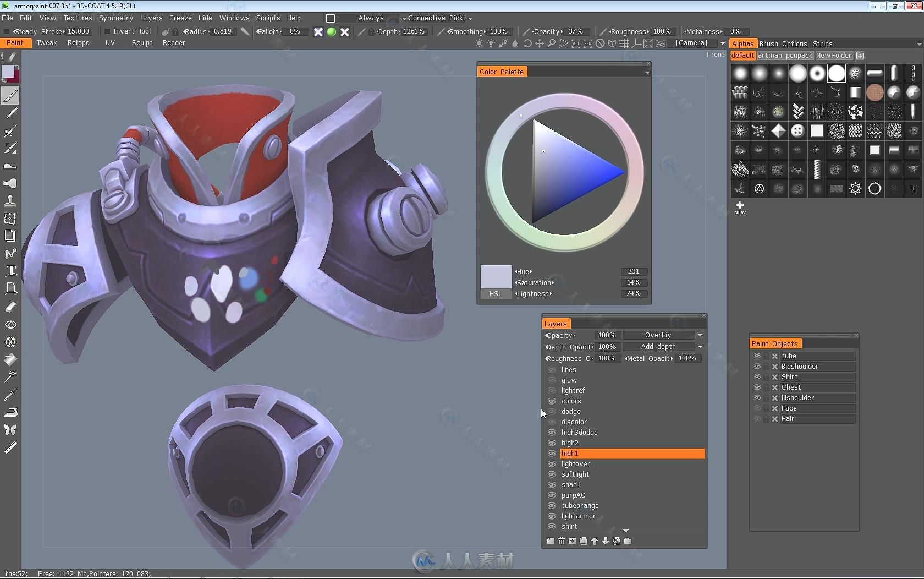Expand the layer list scroll-down arrow

tap(626, 531)
